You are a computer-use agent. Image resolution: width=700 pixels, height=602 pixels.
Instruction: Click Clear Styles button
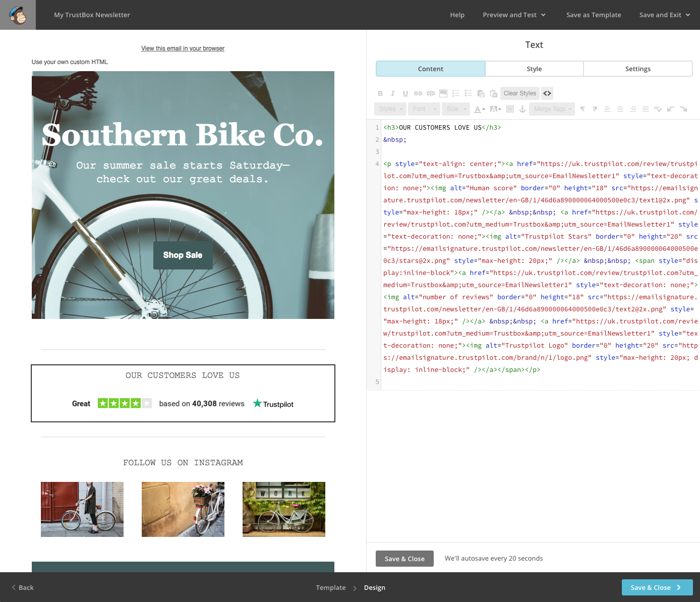pyautogui.click(x=520, y=93)
